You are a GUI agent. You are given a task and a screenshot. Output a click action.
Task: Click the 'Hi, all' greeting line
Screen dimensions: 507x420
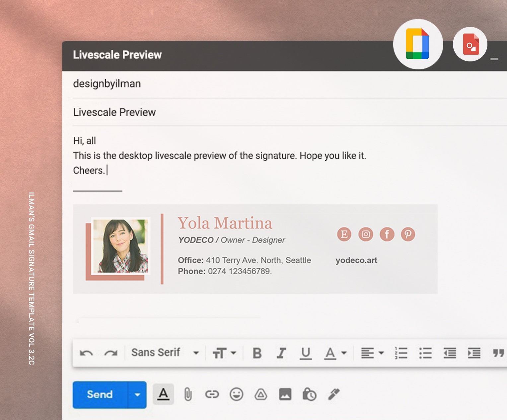point(84,141)
